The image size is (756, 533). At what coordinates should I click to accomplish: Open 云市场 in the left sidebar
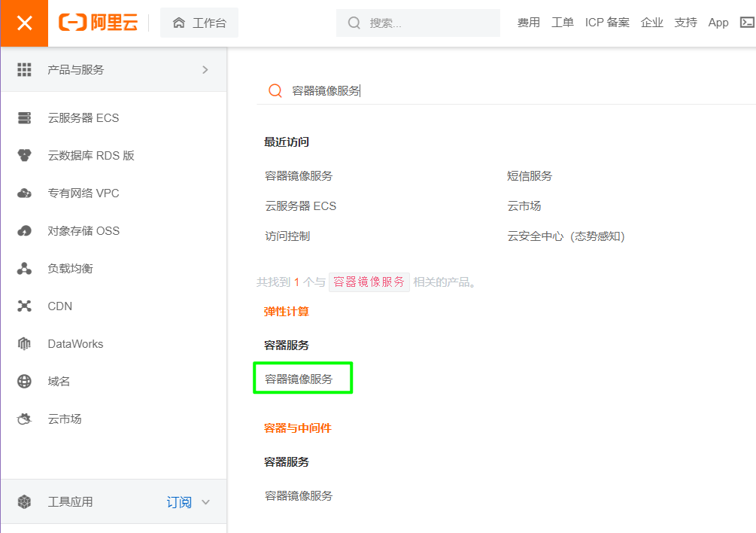click(x=65, y=419)
